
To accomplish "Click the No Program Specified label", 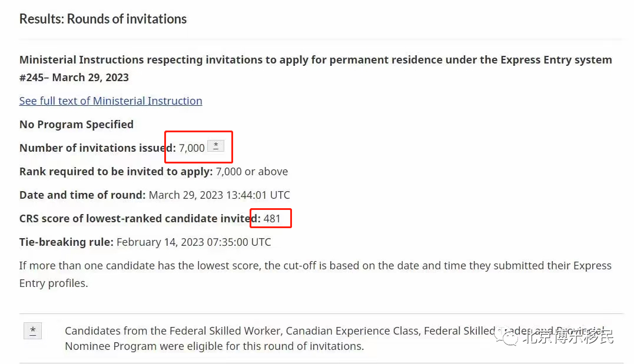I will (x=77, y=125).
